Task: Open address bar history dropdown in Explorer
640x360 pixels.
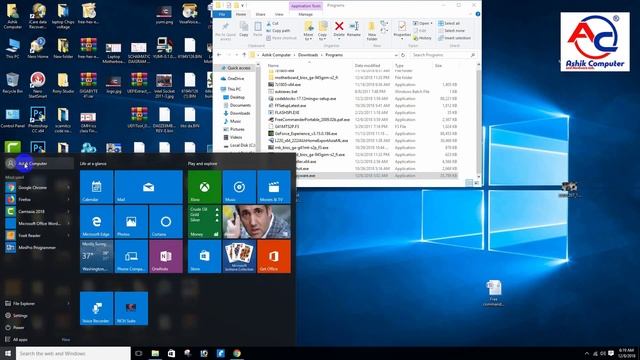Action: (x=396, y=55)
